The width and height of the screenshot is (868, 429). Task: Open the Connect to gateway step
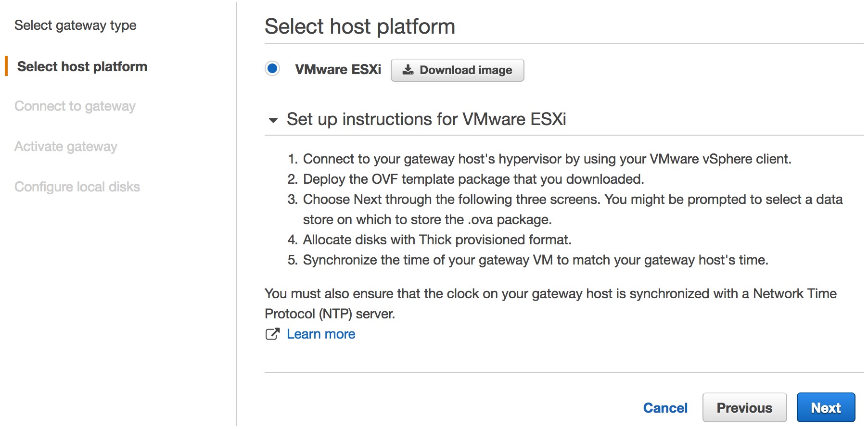click(75, 106)
